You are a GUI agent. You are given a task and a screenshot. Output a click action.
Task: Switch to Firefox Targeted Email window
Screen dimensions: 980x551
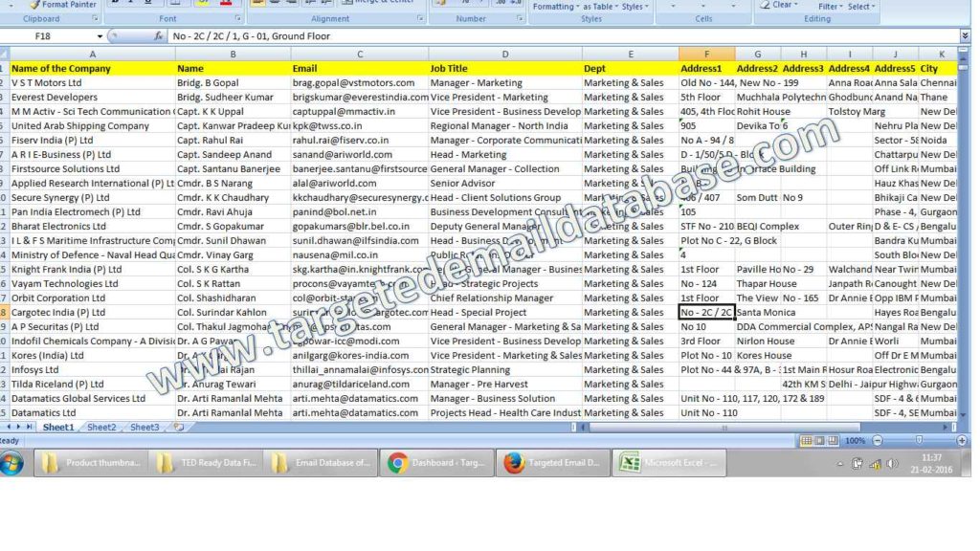click(x=552, y=463)
